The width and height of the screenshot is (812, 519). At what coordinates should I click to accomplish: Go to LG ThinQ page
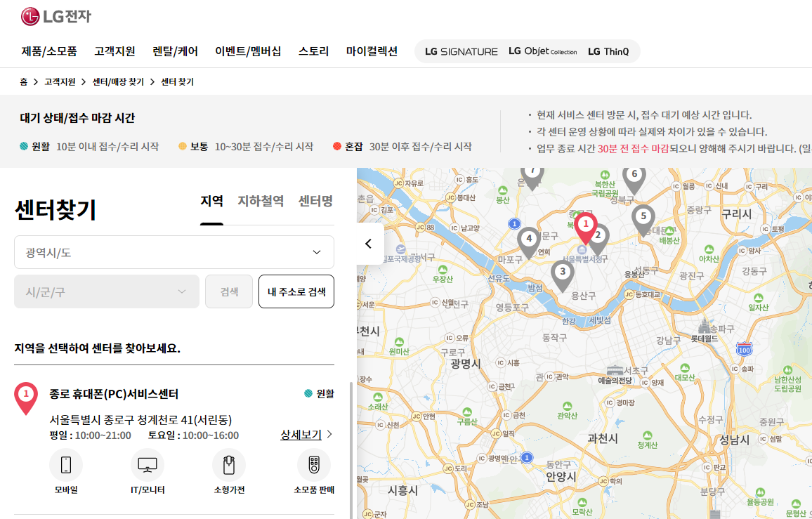tap(608, 51)
